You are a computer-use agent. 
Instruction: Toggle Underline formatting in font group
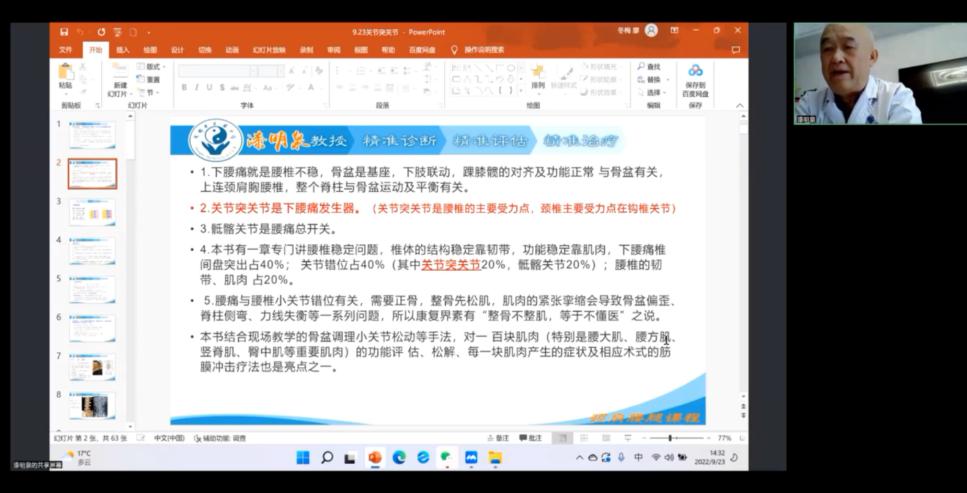(210, 88)
